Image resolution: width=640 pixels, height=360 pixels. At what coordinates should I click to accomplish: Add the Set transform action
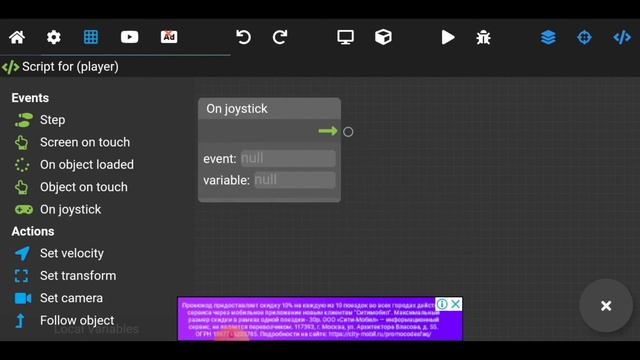tap(78, 276)
